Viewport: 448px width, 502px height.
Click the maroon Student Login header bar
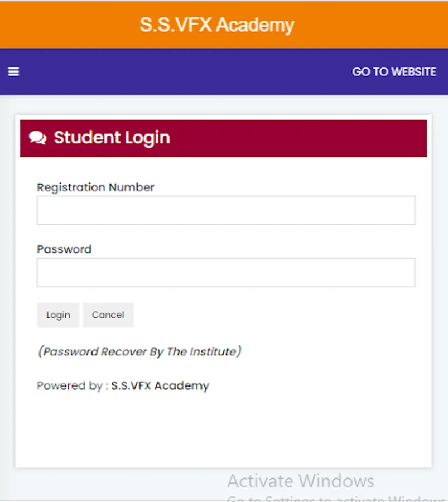pos(223,138)
